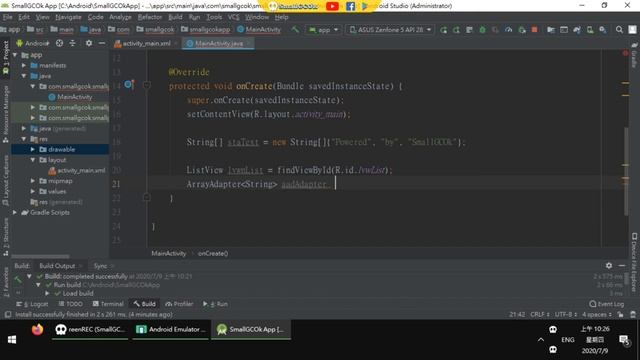Click the Sync Project with Gradle Files icon

click(577, 30)
